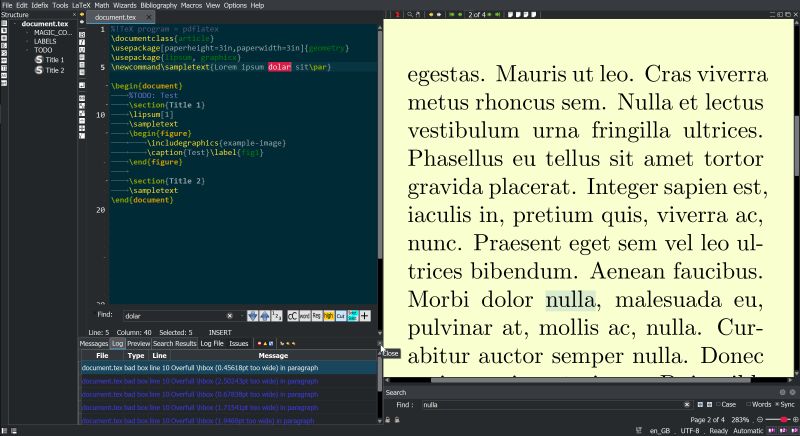Select Title 2 section in Structure tree
The image size is (800, 436).
point(49,70)
